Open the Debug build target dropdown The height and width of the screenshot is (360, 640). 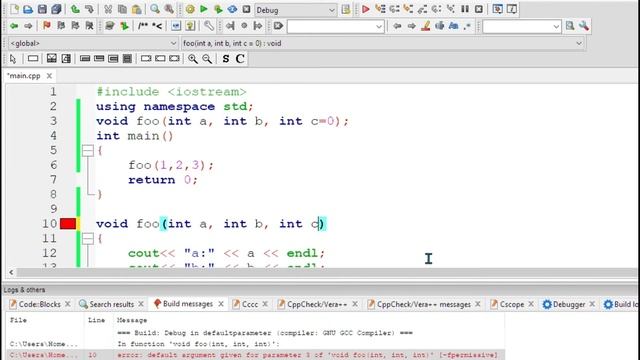point(331,10)
